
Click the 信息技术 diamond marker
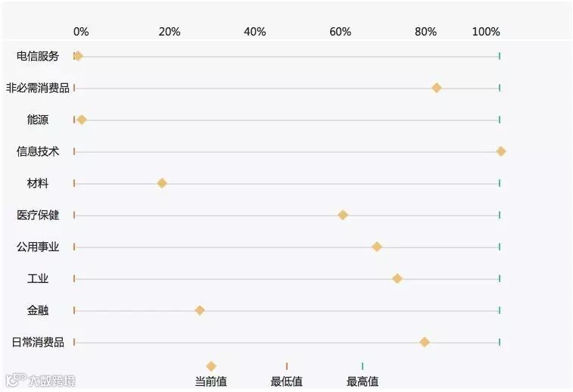500,151
